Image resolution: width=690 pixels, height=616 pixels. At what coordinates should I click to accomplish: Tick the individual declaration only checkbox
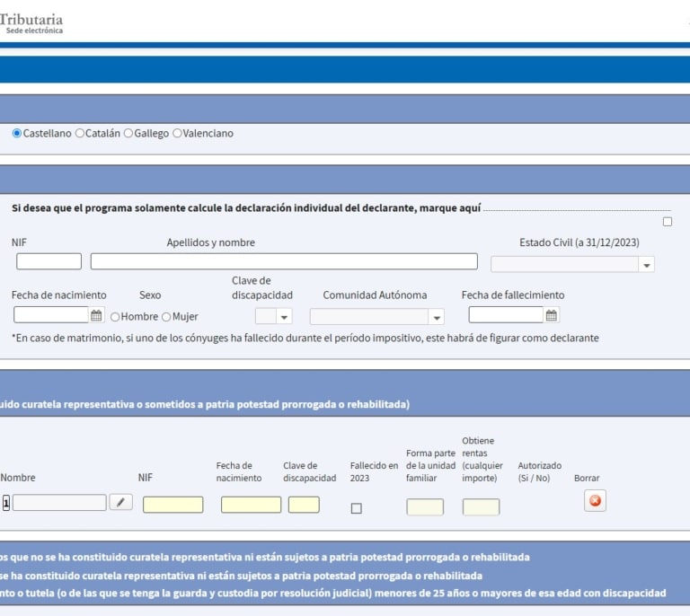coord(668,222)
